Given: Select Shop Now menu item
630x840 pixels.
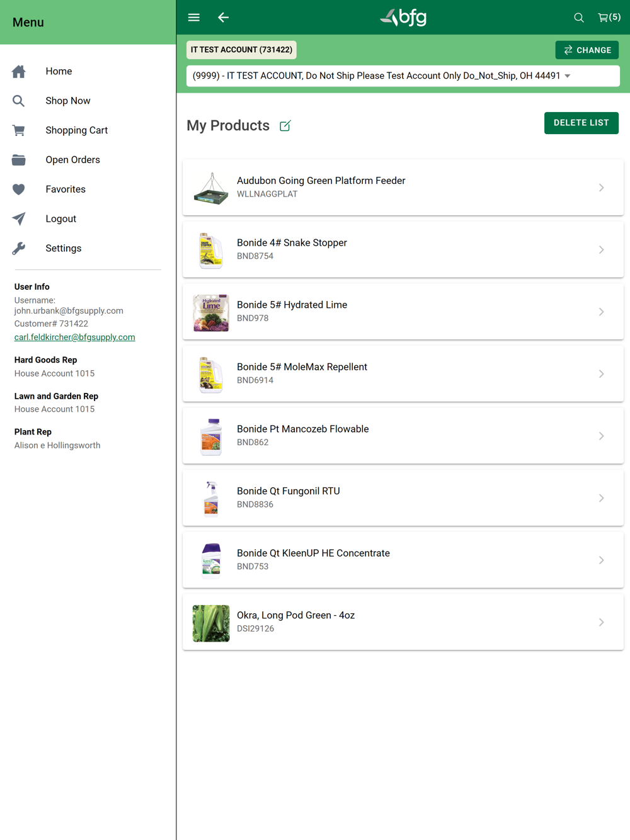Looking at the screenshot, I should point(68,101).
